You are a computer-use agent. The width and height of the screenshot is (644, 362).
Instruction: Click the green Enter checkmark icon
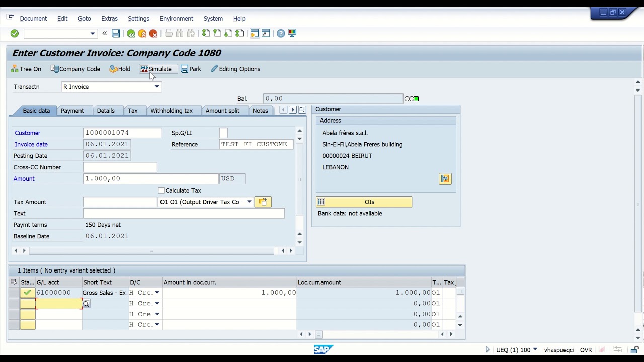(x=15, y=33)
